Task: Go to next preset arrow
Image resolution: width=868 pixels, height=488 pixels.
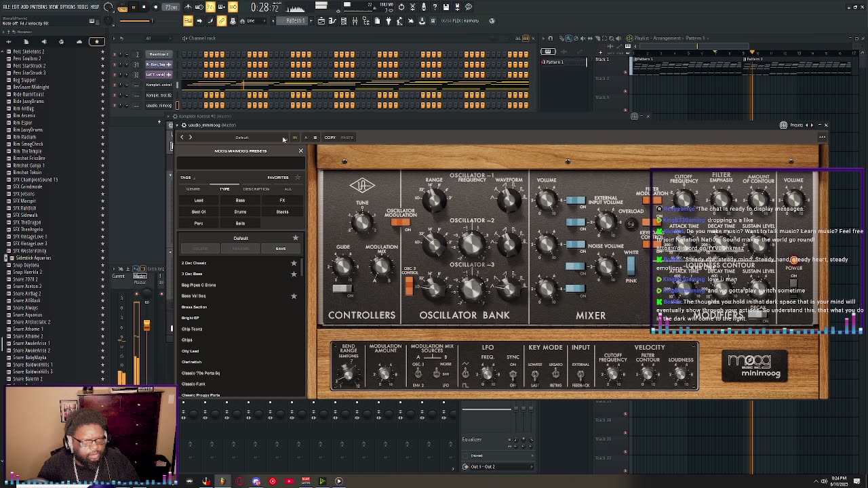Action: point(190,138)
